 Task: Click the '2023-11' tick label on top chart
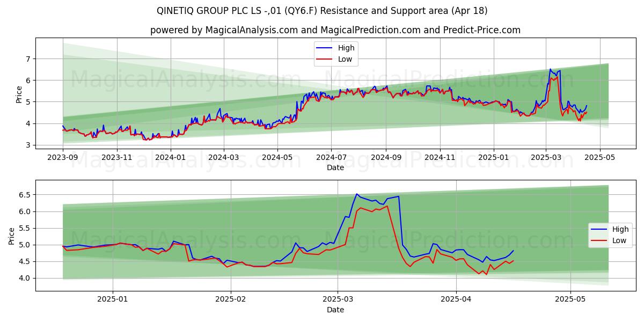click(116, 157)
